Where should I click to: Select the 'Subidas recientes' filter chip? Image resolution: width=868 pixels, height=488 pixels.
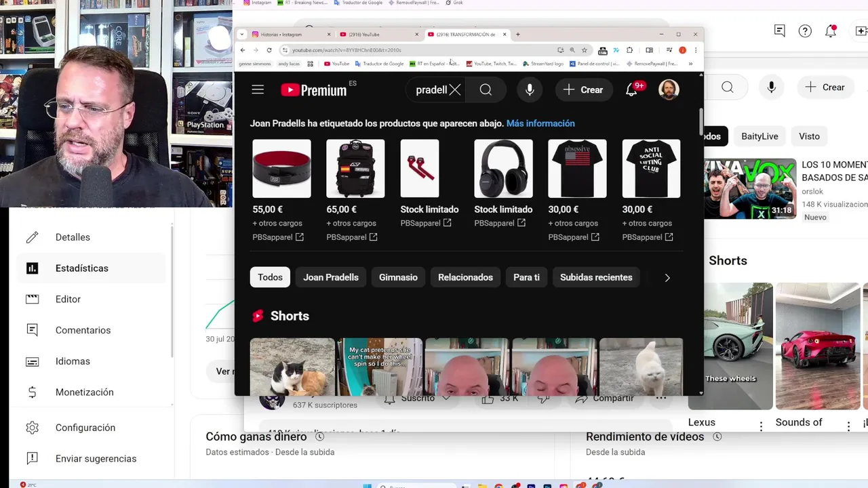596,277
